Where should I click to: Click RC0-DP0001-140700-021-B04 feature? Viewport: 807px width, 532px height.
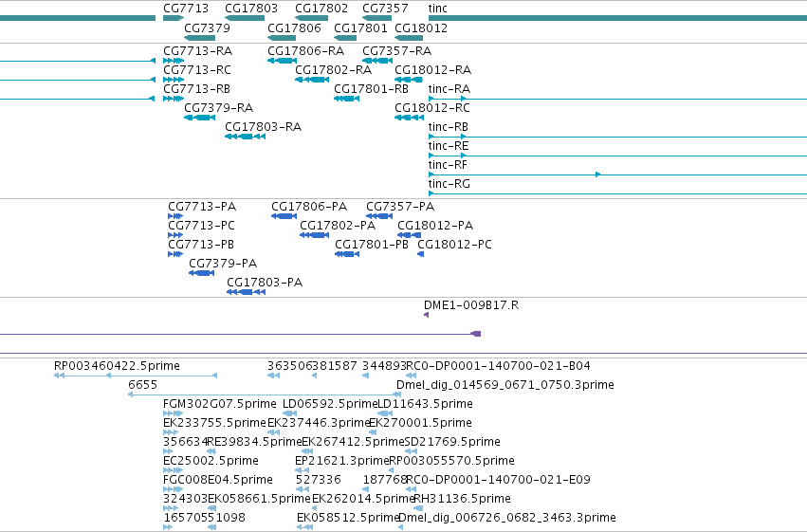(411, 376)
